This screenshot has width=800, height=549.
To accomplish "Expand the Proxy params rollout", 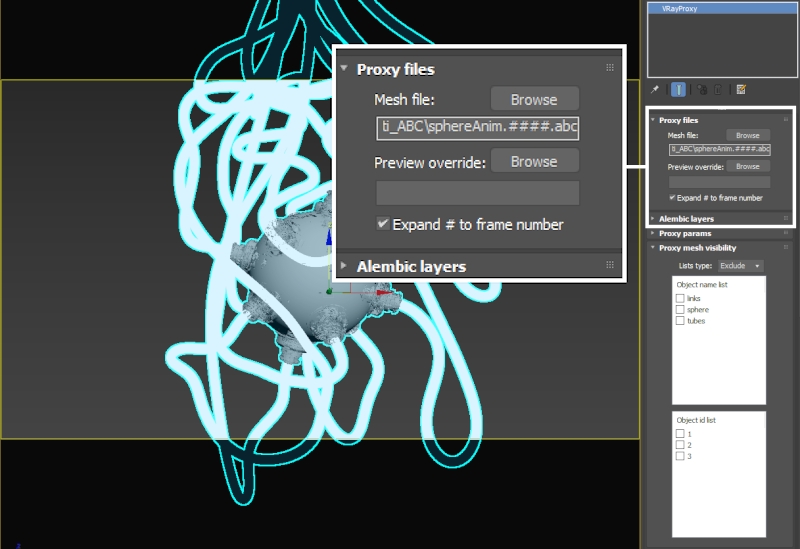I will (x=684, y=233).
